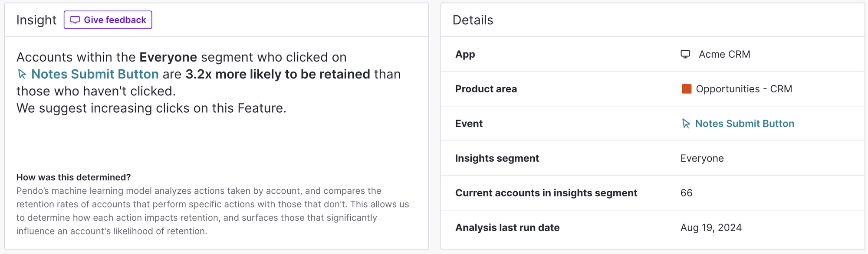Click cursor icon beside Notes Submit Button in insight

coord(22,74)
